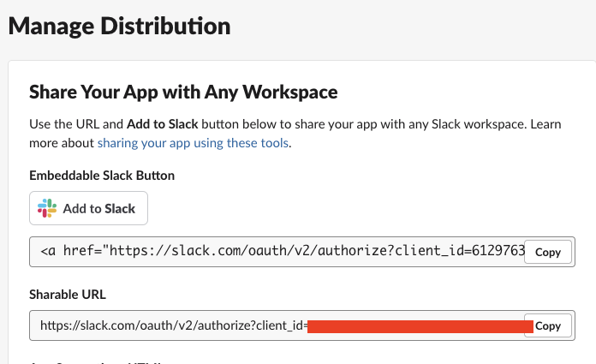This screenshot has width=596, height=364.
Task: Click the Sharable URL label
Action: [x=68, y=295]
